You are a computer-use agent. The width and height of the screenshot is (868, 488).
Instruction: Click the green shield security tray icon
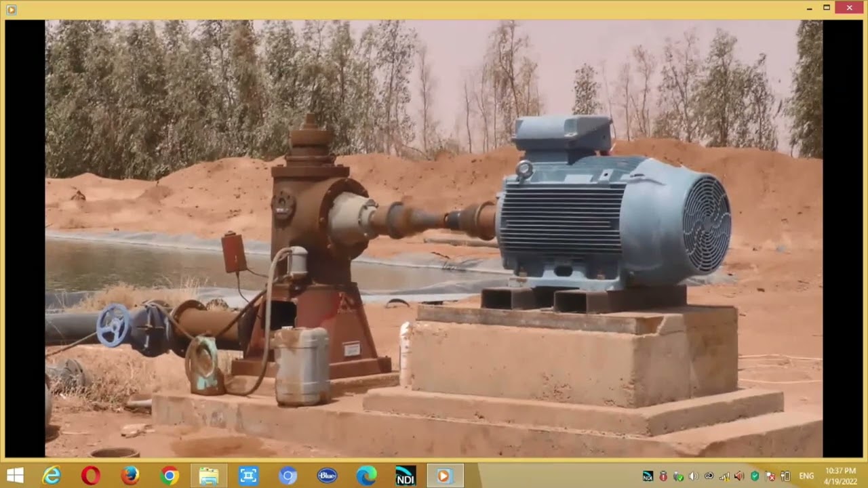click(x=755, y=476)
